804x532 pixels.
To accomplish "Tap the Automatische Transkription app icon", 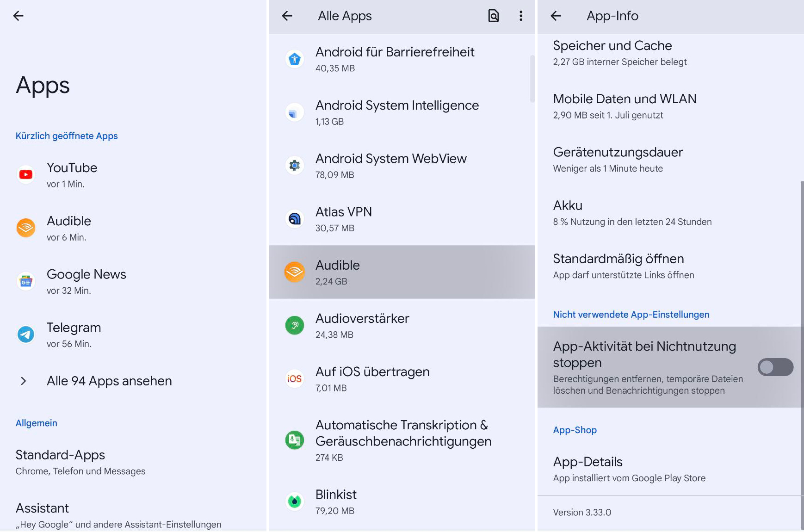I will pos(295,440).
